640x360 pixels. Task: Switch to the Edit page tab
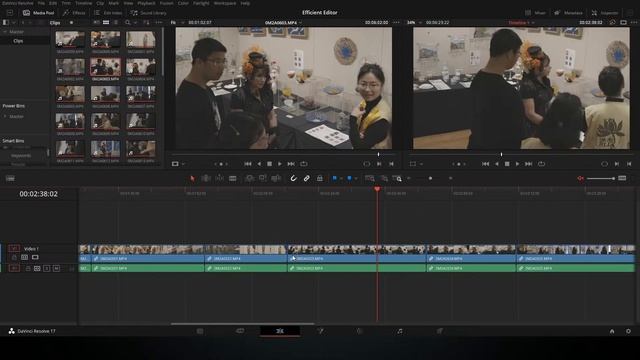[280, 331]
